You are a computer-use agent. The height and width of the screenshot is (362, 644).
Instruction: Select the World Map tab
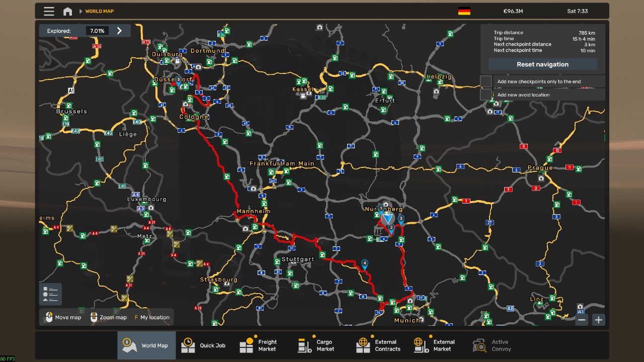point(146,345)
